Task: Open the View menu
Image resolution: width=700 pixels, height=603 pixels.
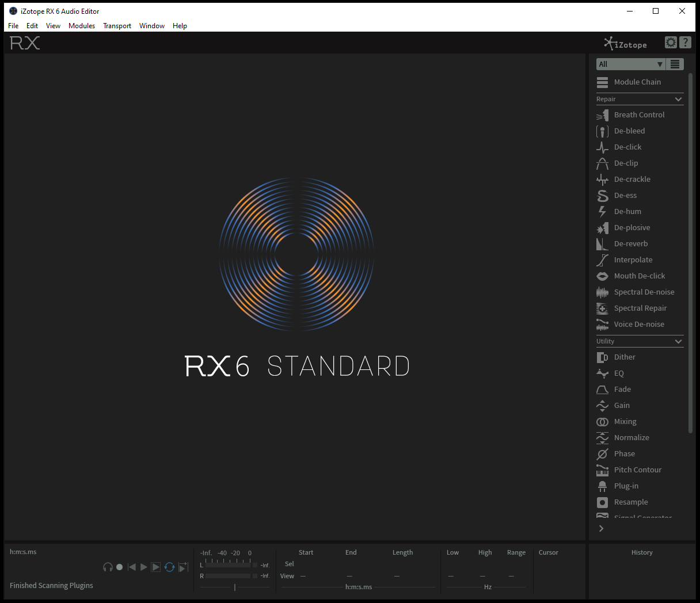Action: (53, 26)
